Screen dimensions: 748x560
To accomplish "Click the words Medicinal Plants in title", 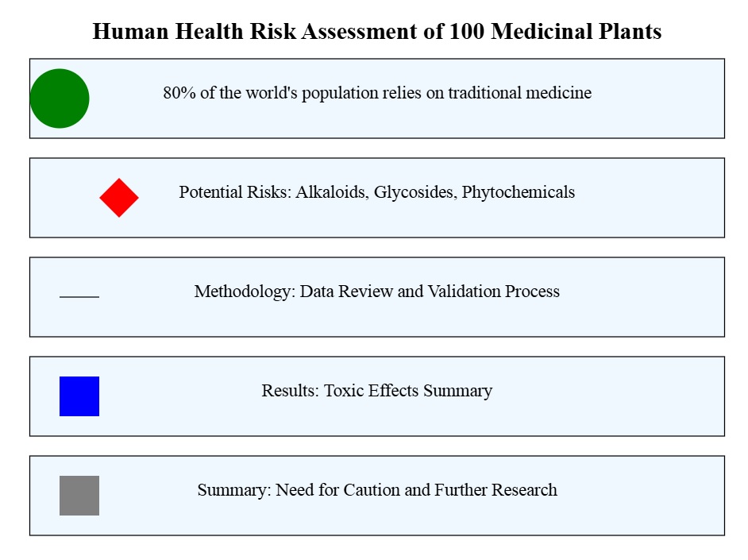I will (576, 32).
